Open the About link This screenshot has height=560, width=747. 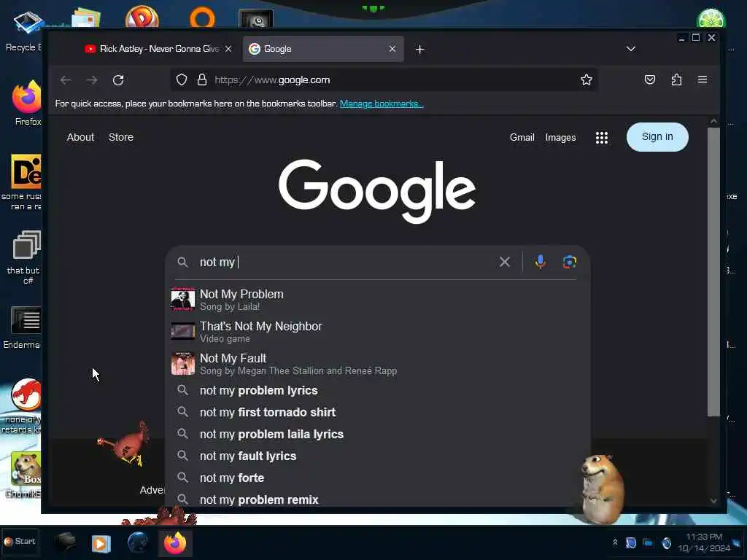80,137
